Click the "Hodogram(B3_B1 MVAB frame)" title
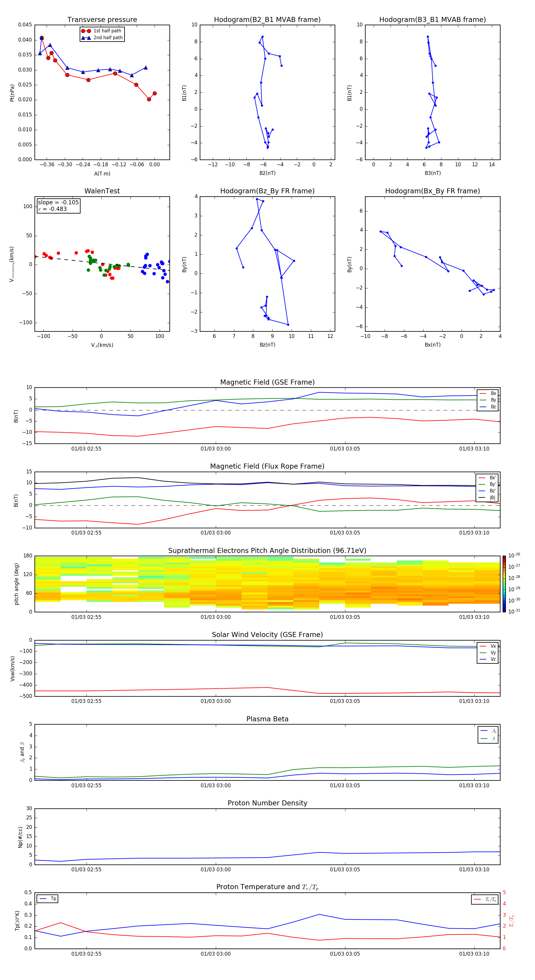The height and width of the screenshot is (980, 535). [432, 20]
